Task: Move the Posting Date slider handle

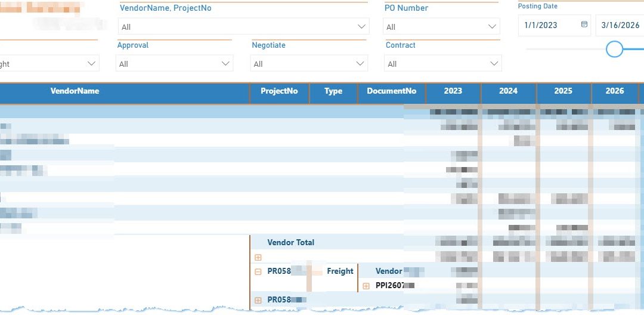Action: coord(614,49)
